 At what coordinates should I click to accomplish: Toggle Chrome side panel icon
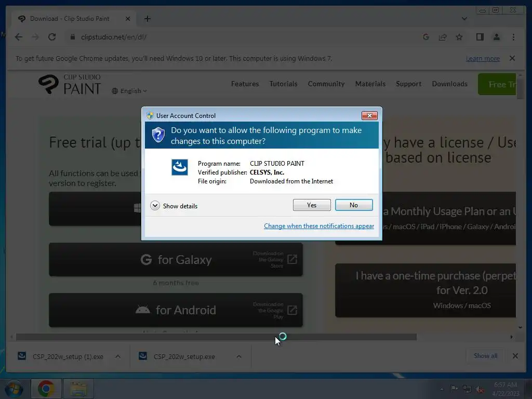click(x=480, y=37)
